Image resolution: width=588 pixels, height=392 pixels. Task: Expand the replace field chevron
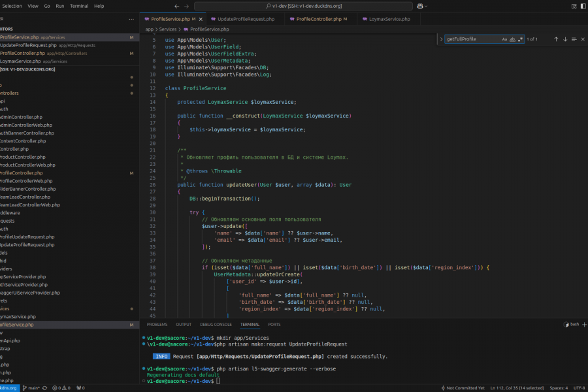(441, 39)
